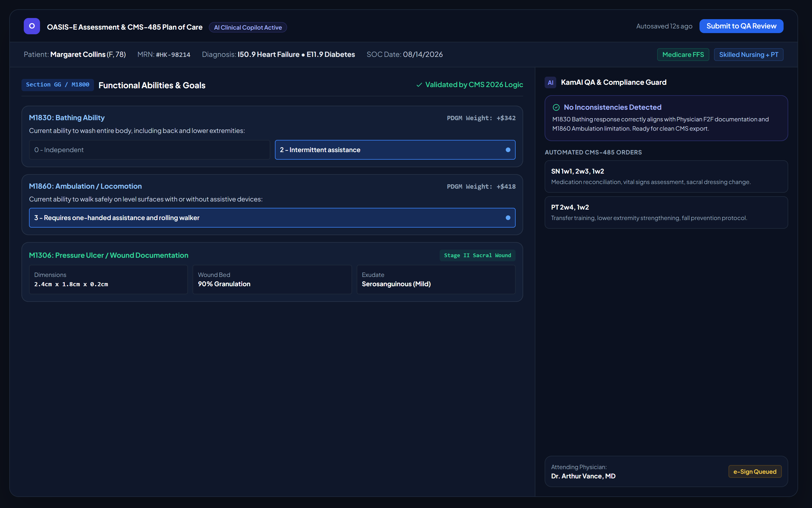Viewport: 812px width, 508px height.
Task: Open the SN 1w1, 2w3, 1w2 order card
Action: [x=666, y=176]
